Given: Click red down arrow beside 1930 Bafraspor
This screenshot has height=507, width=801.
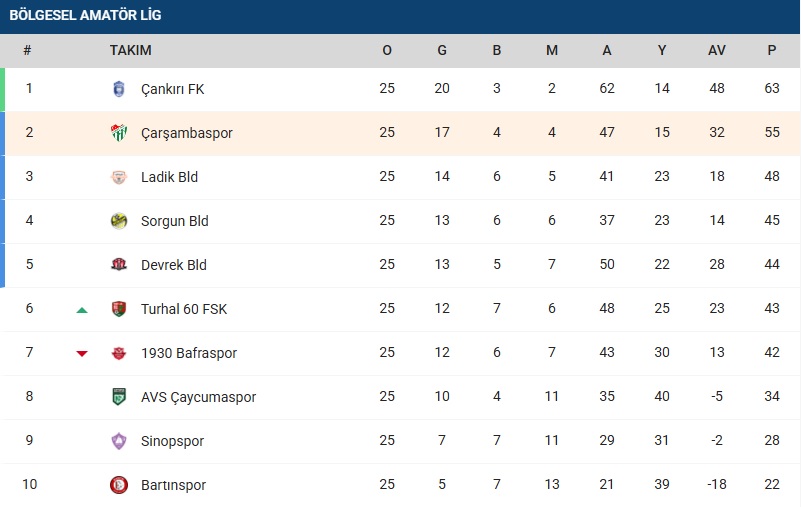Looking at the screenshot, I should coord(82,354).
